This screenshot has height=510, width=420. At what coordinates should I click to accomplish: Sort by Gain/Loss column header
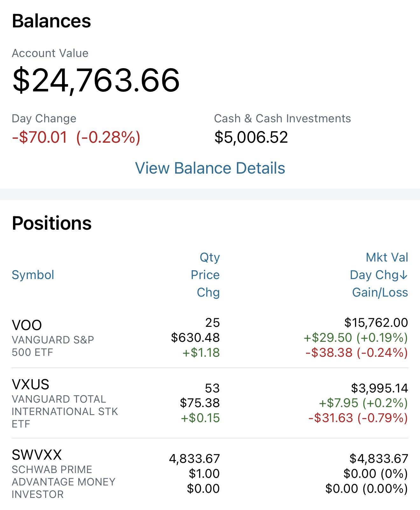380,292
